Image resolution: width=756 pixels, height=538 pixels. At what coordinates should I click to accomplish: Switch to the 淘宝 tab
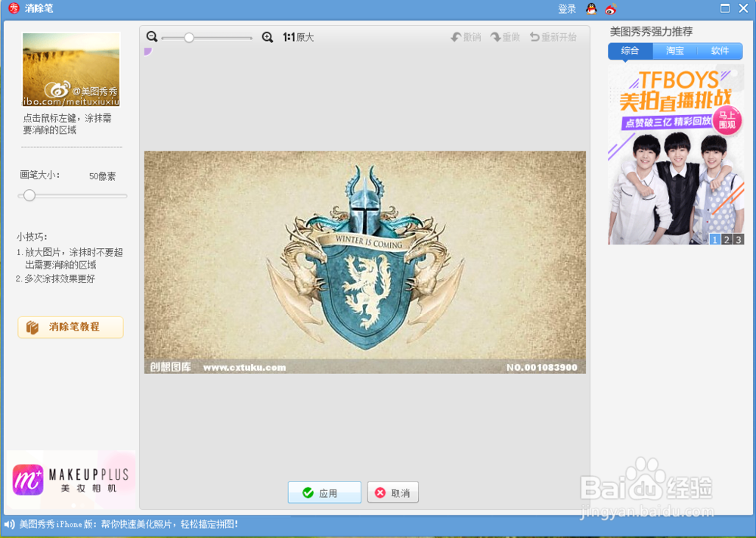coord(675,51)
